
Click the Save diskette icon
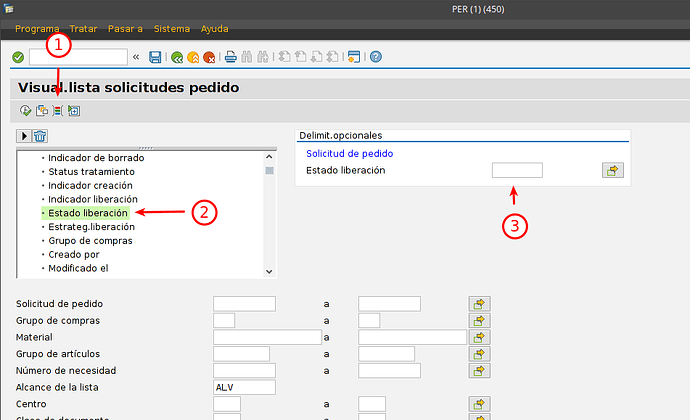[155, 57]
